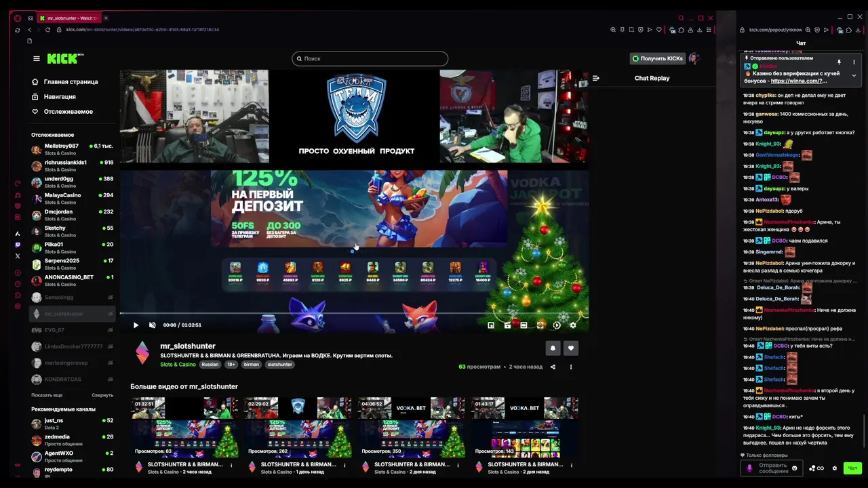Viewport: 868px width, 488px height.
Task: Play the video
Action: [x=136, y=325]
